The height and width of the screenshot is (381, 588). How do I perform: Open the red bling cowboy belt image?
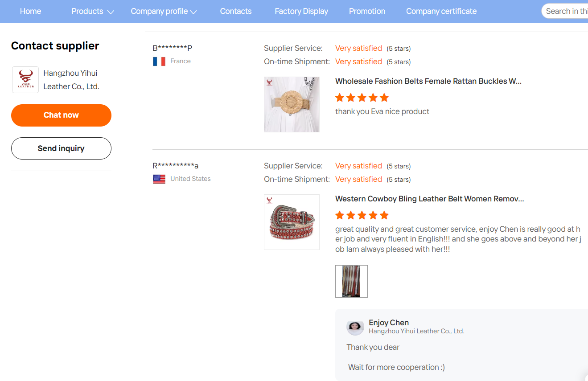292,222
